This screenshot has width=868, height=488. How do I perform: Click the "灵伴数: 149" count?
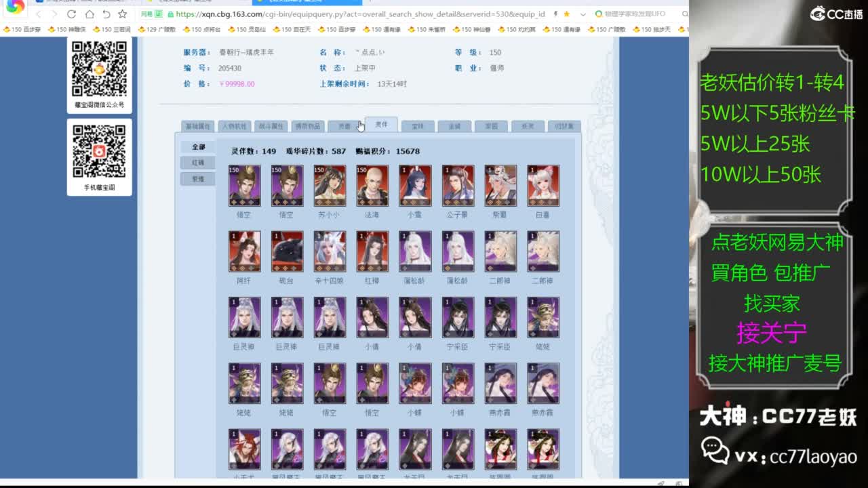tap(254, 151)
